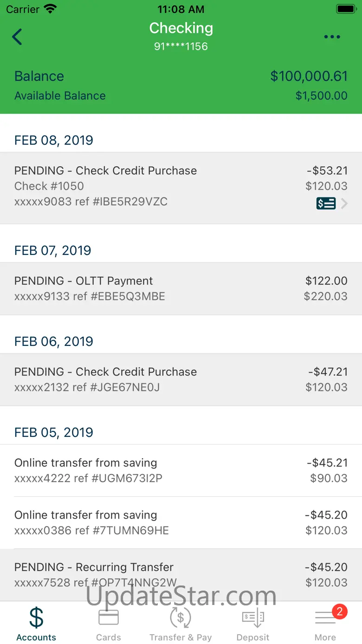Screen dimensions: 362x644
Task: Tap the Available Balance label
Action: click(x=60, y=96)
